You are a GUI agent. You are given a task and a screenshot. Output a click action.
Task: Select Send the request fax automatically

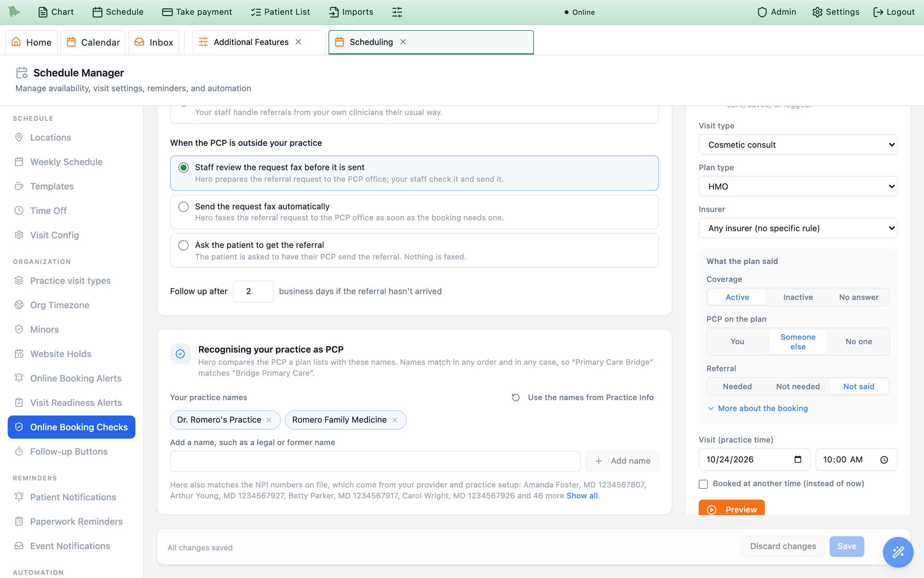pos(414,212)
